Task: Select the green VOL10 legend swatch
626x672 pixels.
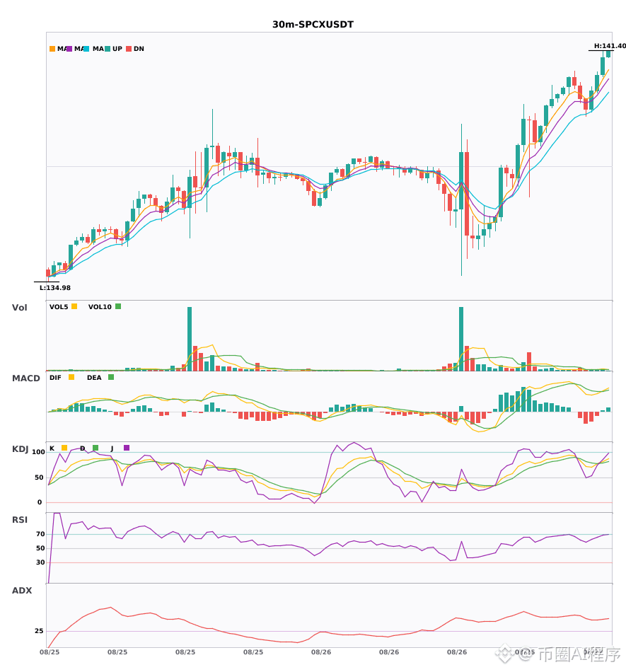Action: (118, 306)
